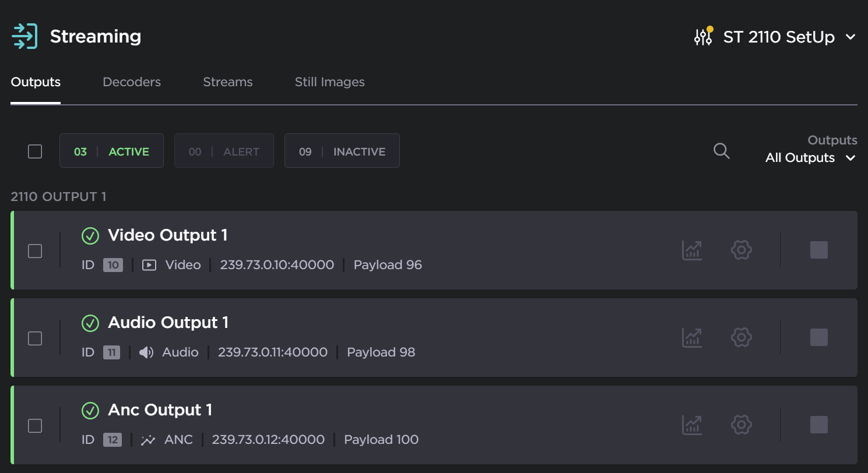Stop Anc Output 1 stream
Image resolution: width=868 pixels, height=473 pixels.
(818, 425)
